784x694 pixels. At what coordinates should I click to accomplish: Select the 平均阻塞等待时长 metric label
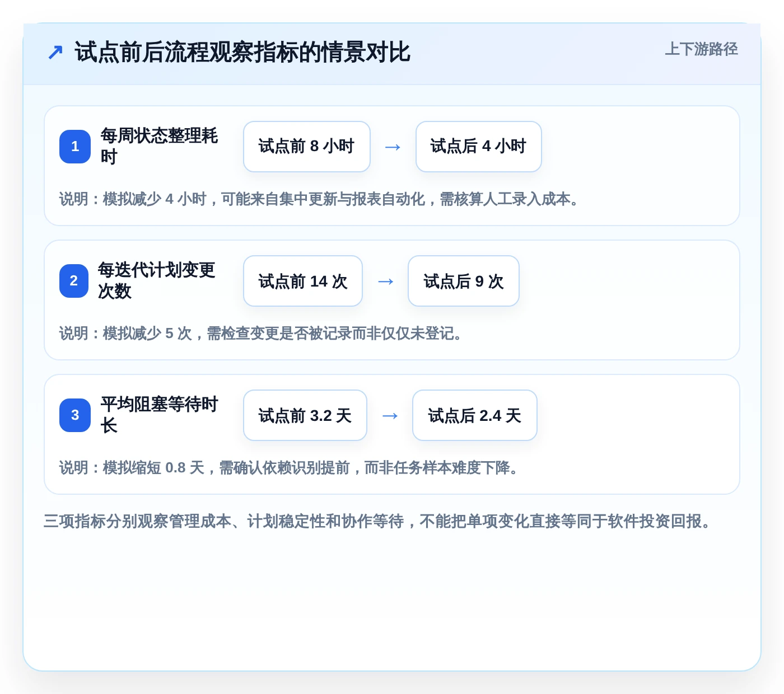(159, 415)
